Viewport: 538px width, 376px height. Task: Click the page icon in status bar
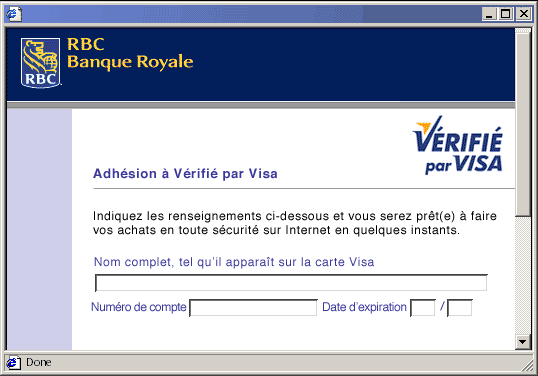(13, 363)
